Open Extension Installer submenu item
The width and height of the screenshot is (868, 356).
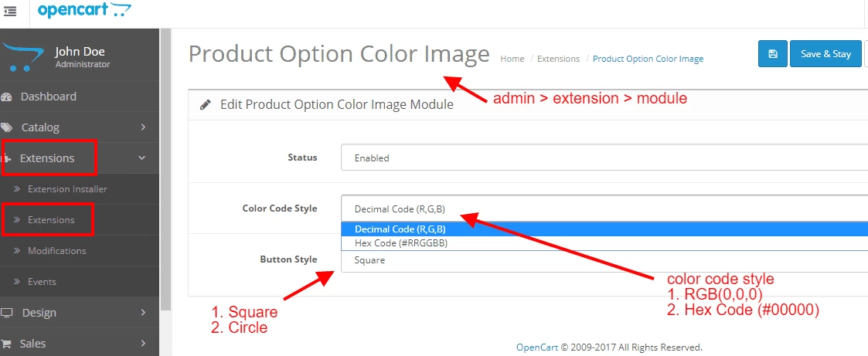click(67, 189)
